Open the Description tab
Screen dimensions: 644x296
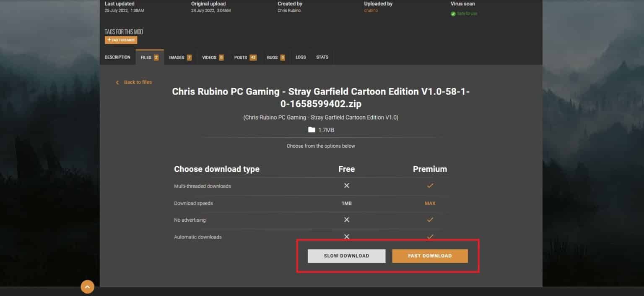click(117, 58)
